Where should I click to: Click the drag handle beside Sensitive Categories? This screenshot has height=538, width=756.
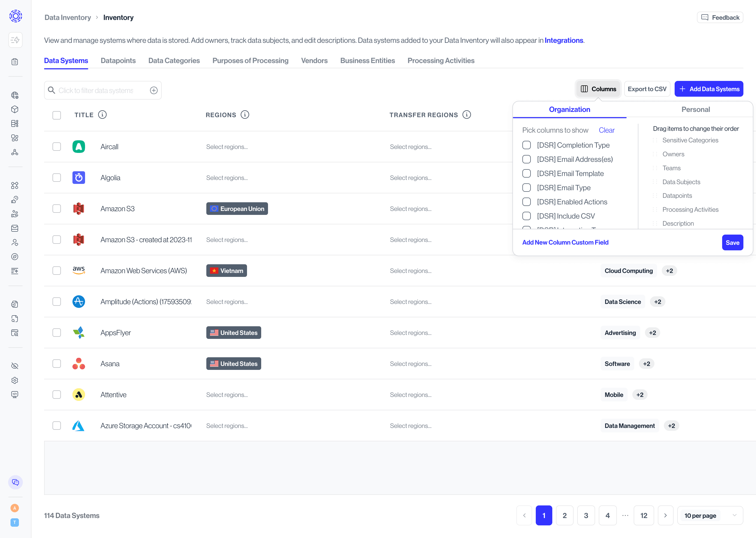click(x=655, y=140)
